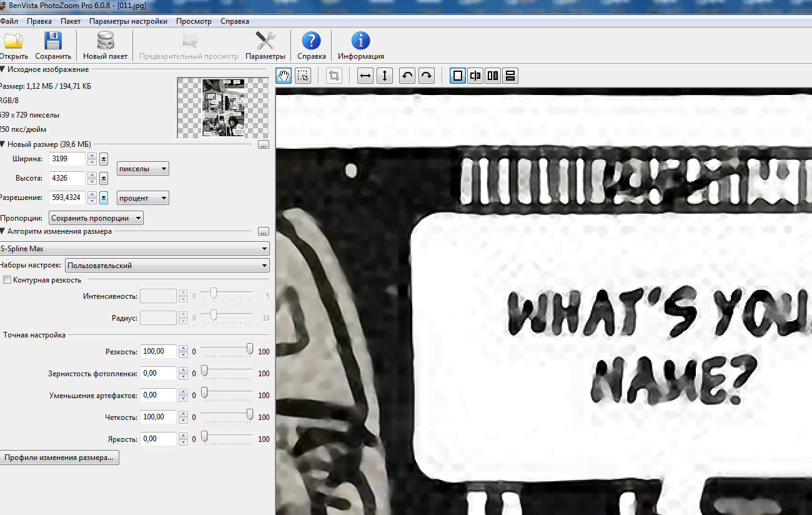Click the Высота height input field
This screenshot has height=515, width=812.
pos(67,178)
